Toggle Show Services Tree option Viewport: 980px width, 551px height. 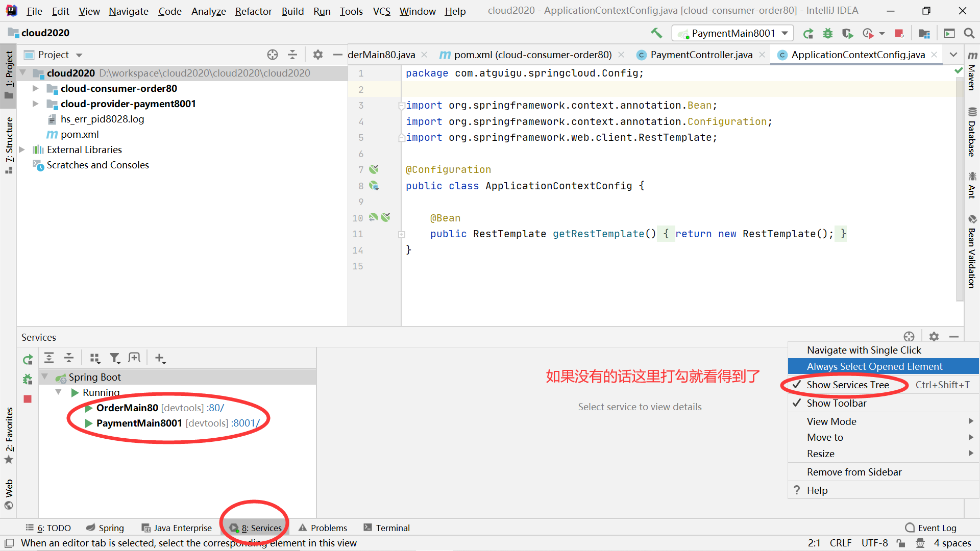pos(847,384)
